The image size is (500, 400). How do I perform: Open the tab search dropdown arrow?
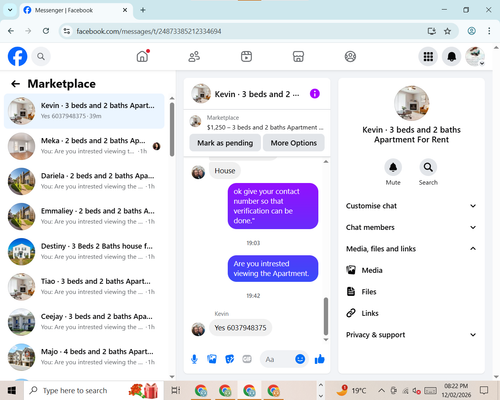10,10
